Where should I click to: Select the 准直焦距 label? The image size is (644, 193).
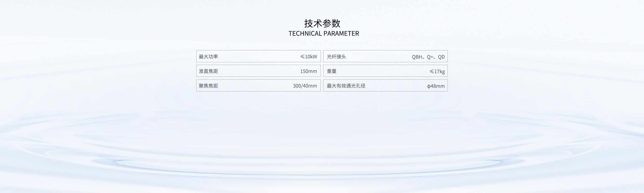click(x=208, y=71)
